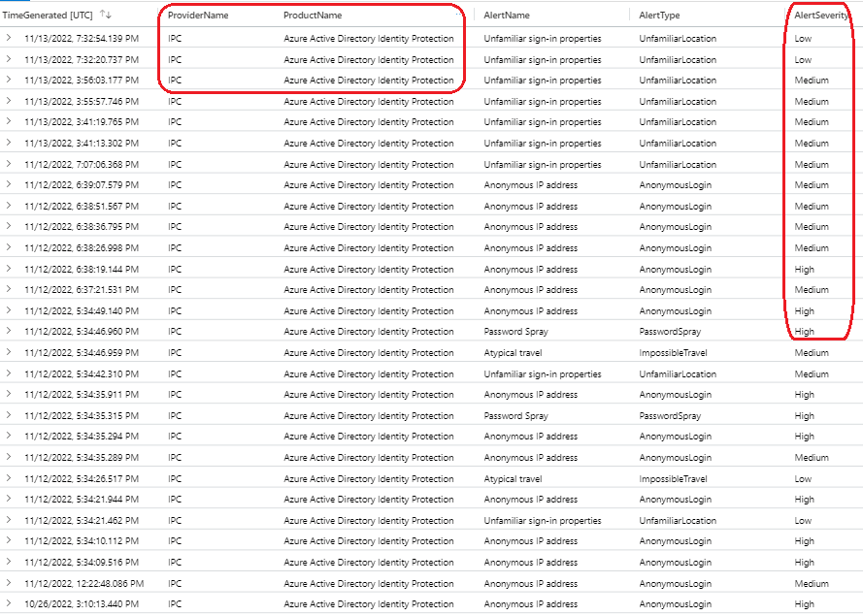Sort by the AlertName column header
This screenshot has height=616, width=863.
(x=507, y=16)
